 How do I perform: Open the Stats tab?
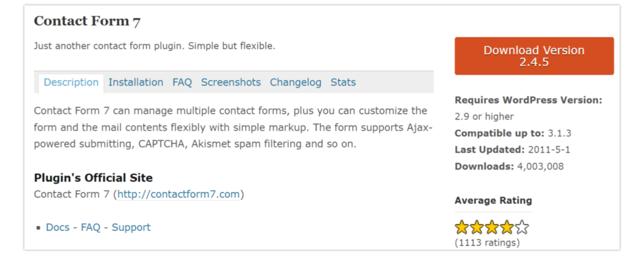click(x=343, y=83)
